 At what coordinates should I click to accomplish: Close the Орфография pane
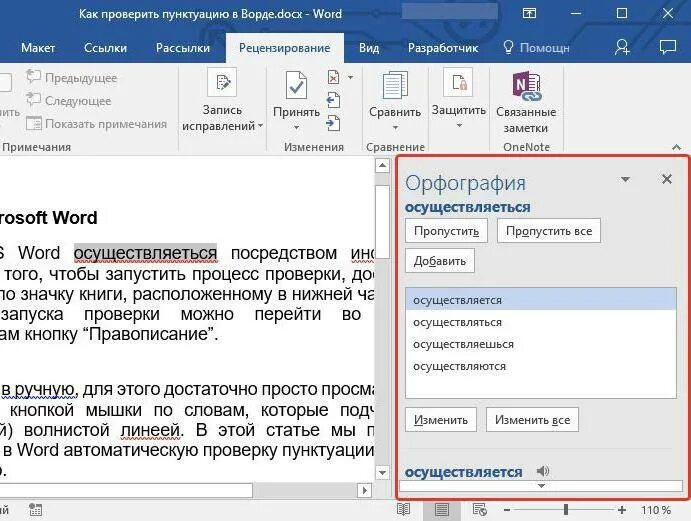(667, 179)
